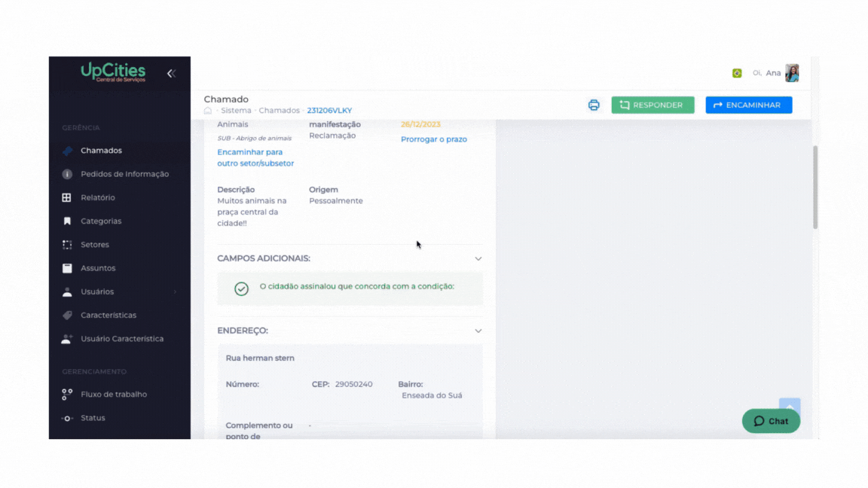Print the chamado with printer icon
The width and height of the screenshot is (868, 488).
pyautogui.click(x=594, y=105)
